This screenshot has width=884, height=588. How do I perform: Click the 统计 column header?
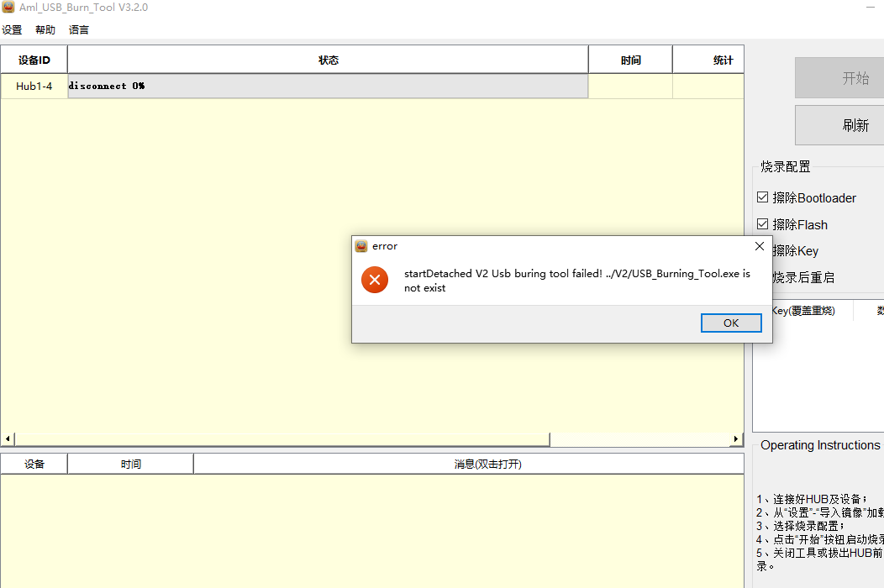pyautogui.click(x=708, y=60)
